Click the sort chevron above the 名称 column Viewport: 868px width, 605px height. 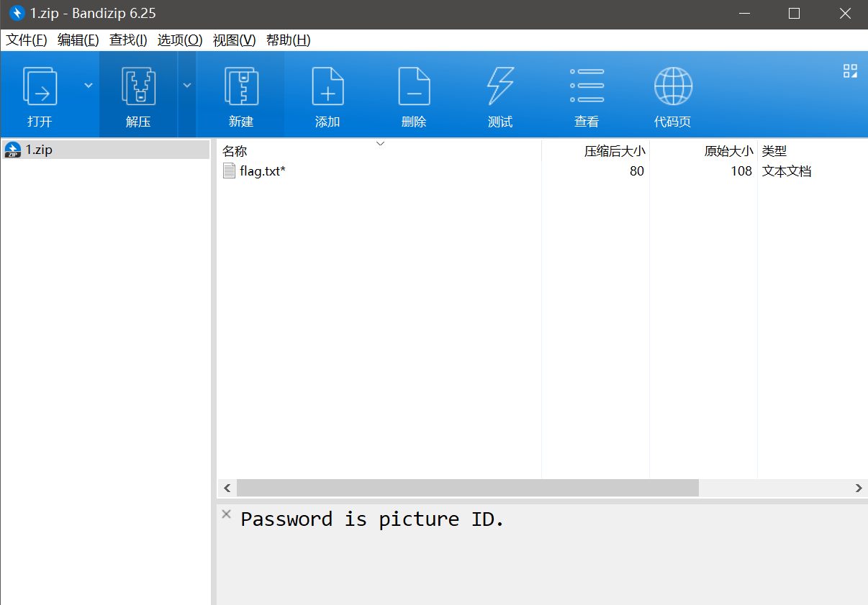(x=381, y=144)
